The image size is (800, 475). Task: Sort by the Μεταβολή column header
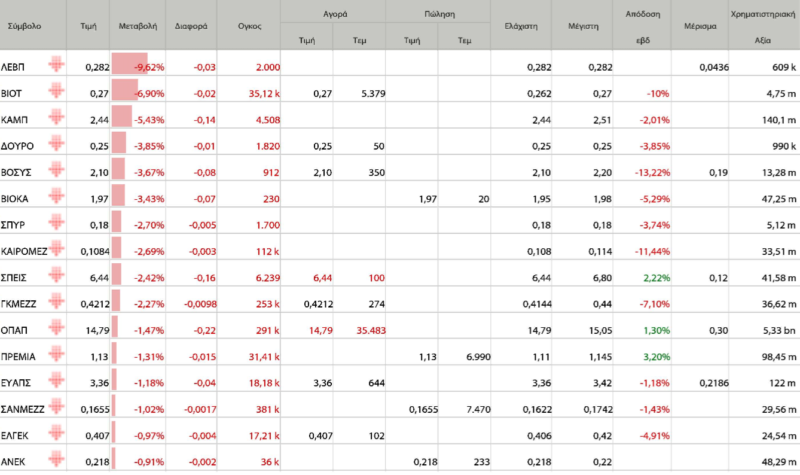(x=135, y=26)
